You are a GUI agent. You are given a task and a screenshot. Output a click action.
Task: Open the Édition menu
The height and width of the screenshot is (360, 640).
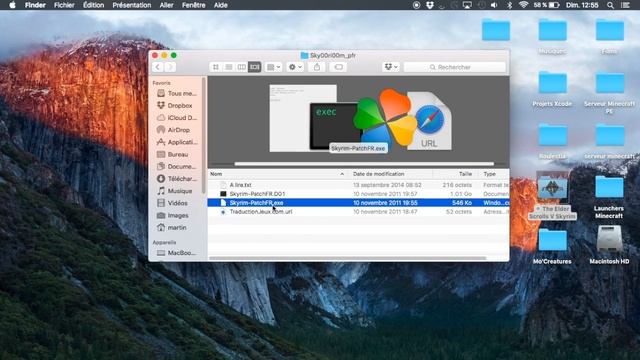click(93, 5)
